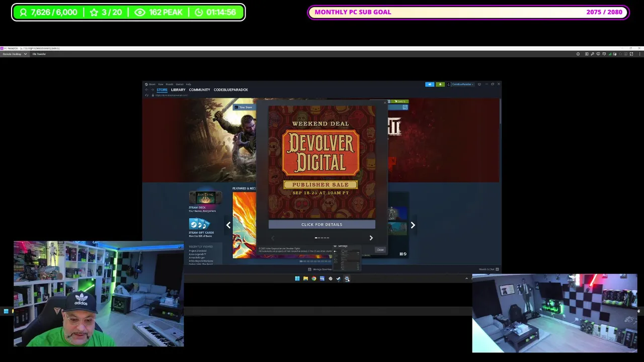This screenshot has height=362, width=644.
Task: Open the Friends menu in Steam
Action: 170,84
